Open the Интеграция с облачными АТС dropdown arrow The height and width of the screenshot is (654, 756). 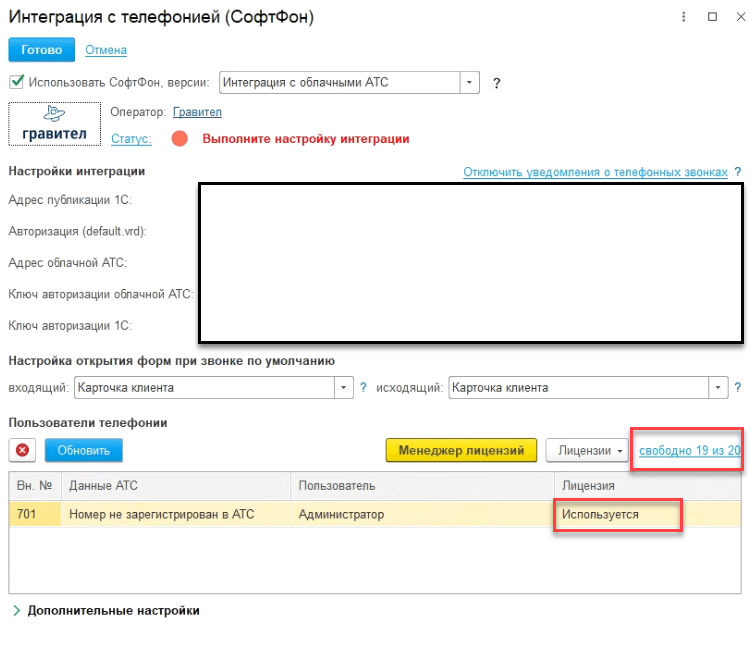pyautogui.click(x=469, y=82)
